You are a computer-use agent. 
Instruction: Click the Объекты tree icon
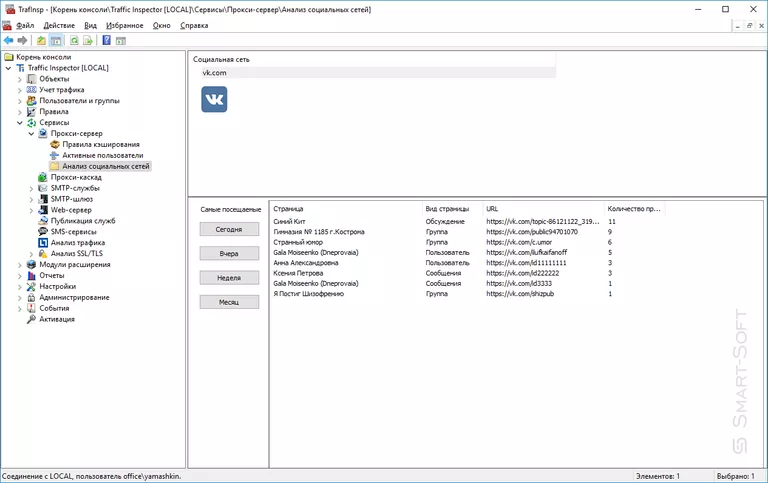pos(31,79)
